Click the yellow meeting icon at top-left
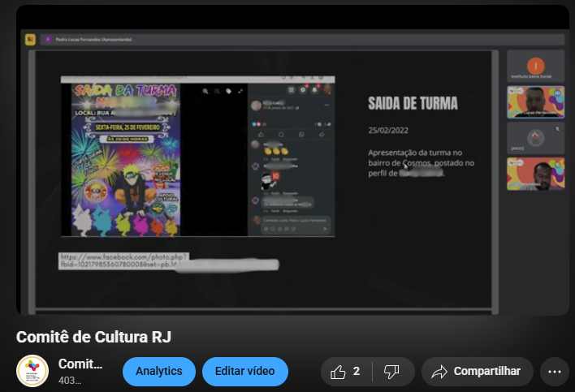Image resolution: width=575 pixels, height=392 pixels. (30, 38)
